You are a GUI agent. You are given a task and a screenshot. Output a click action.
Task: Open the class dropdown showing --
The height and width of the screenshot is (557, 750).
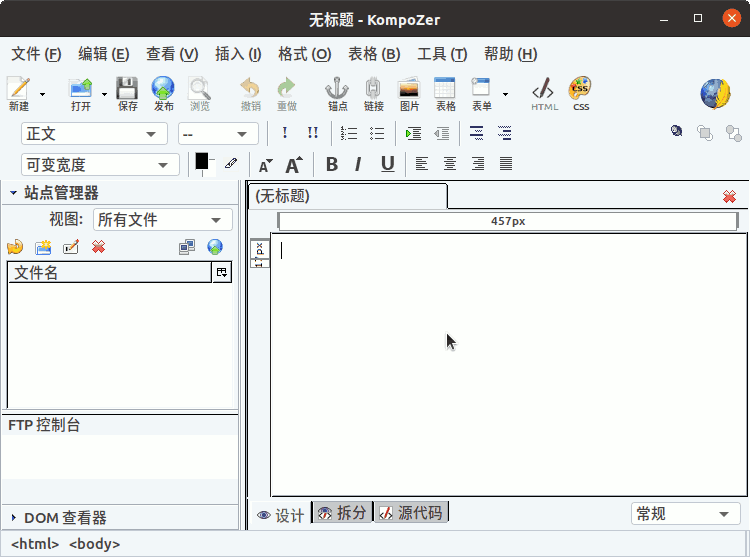218,134
